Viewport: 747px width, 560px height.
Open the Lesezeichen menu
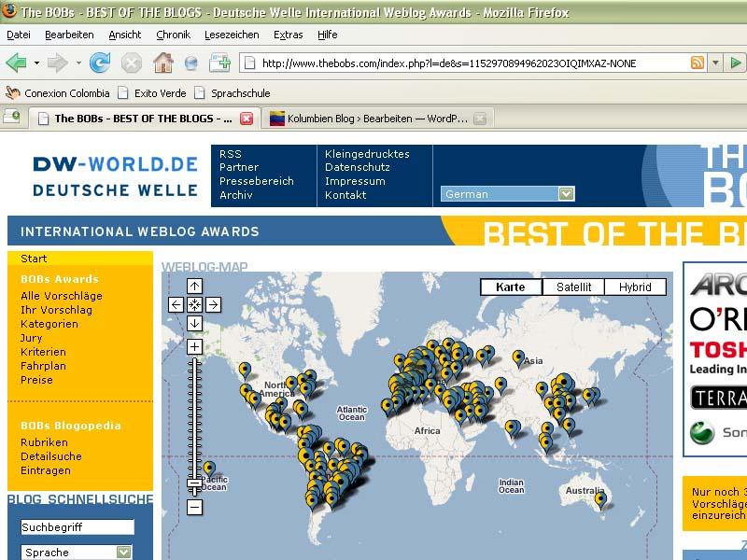[x=232, y=35]
